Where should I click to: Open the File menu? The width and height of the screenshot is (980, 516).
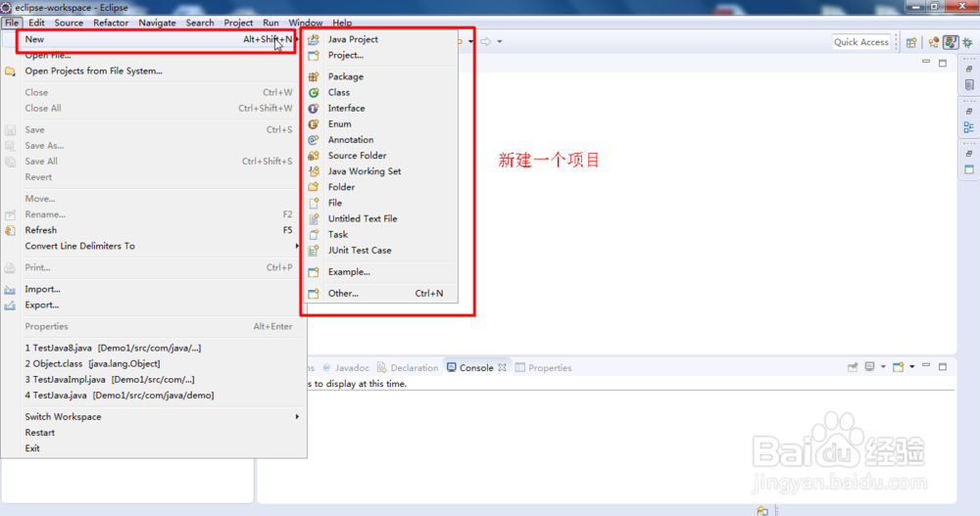click(11, 23)
